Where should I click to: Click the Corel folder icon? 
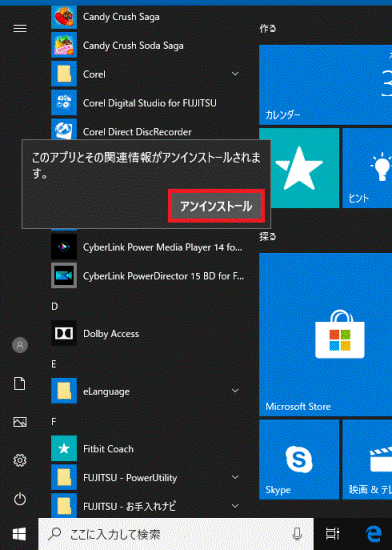[x=64, y=74]
